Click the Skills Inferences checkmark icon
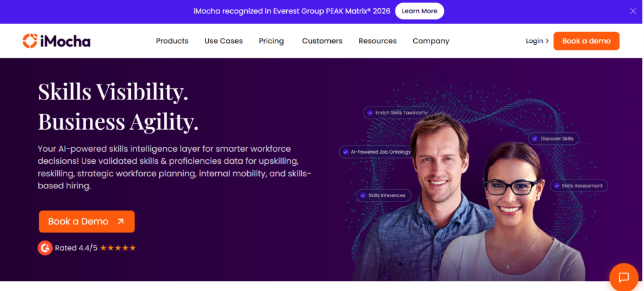This screenshot has height=291, width=644. point(363,195)
